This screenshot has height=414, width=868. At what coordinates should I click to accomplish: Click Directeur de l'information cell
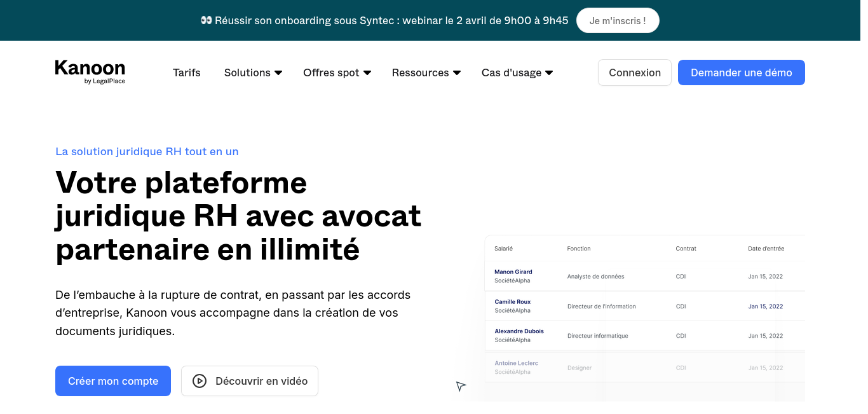click(x=602, y=307)
